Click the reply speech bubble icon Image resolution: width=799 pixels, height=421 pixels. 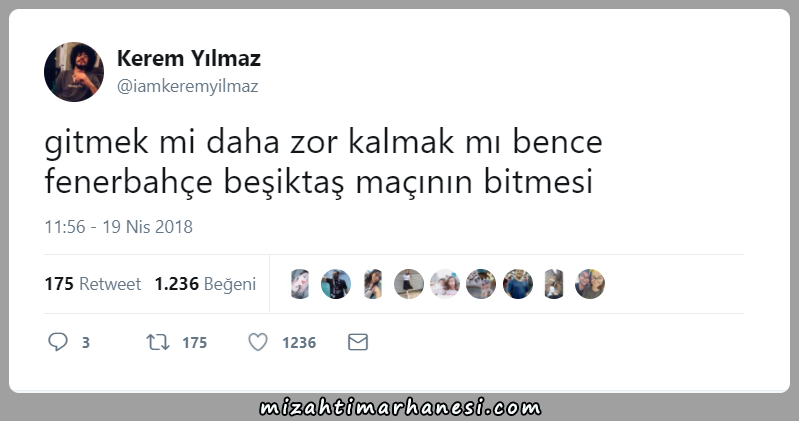[58, 342]
